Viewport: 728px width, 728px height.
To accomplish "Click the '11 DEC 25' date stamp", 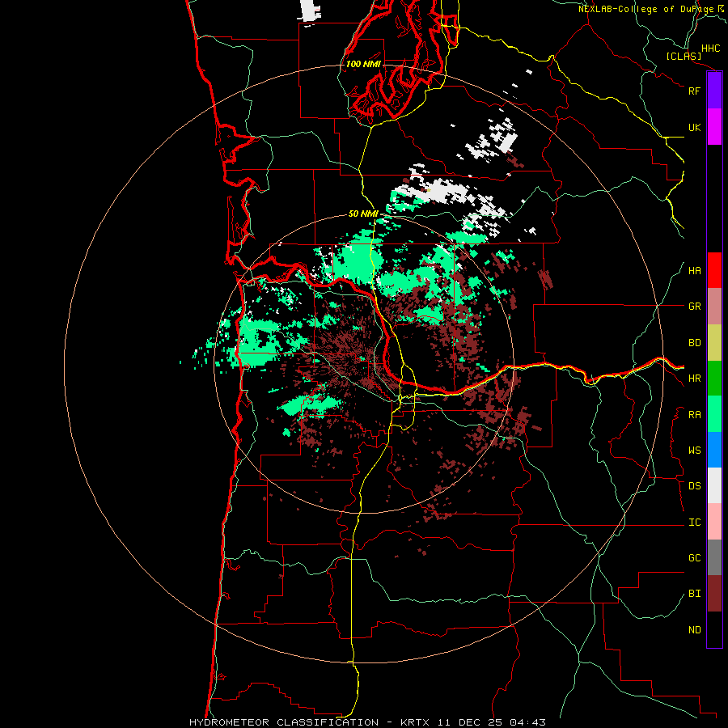I will pos(469,722).
